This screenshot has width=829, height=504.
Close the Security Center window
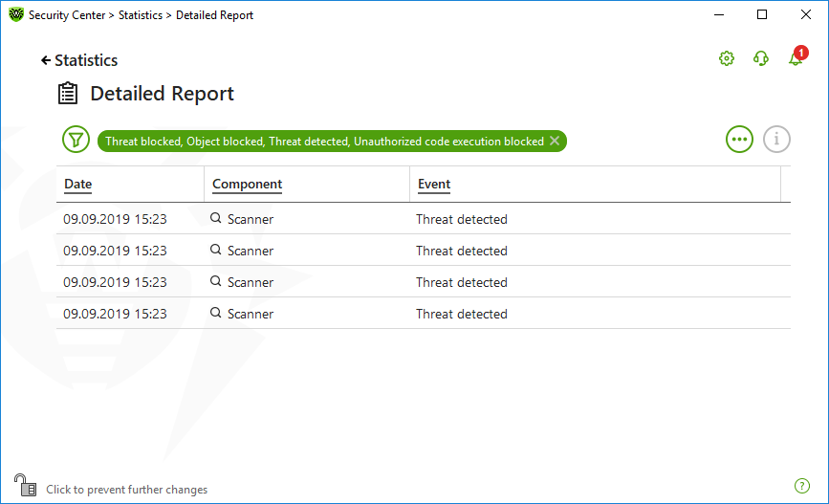pos(806,14)
